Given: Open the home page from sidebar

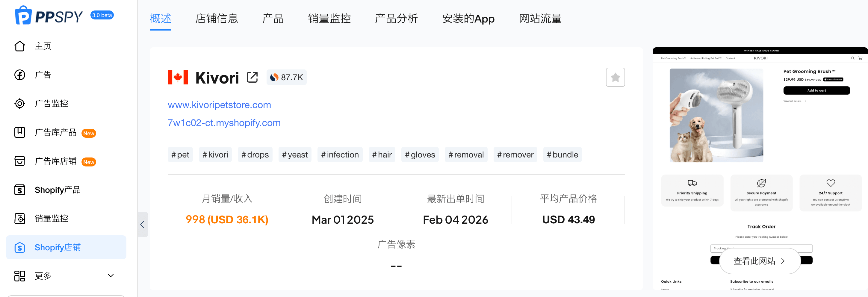Looking at the screenshot, I should [20, 46].
